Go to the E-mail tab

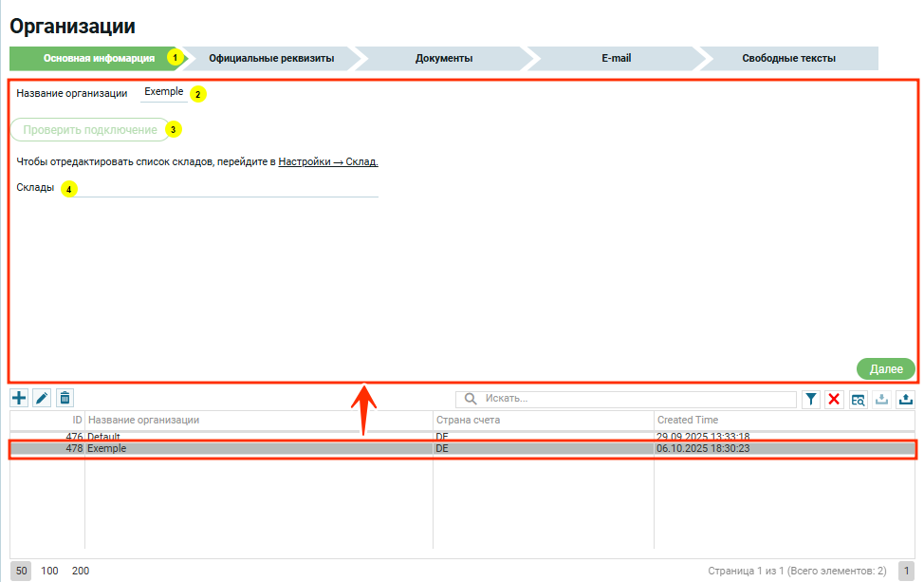[x=616, y=58]
